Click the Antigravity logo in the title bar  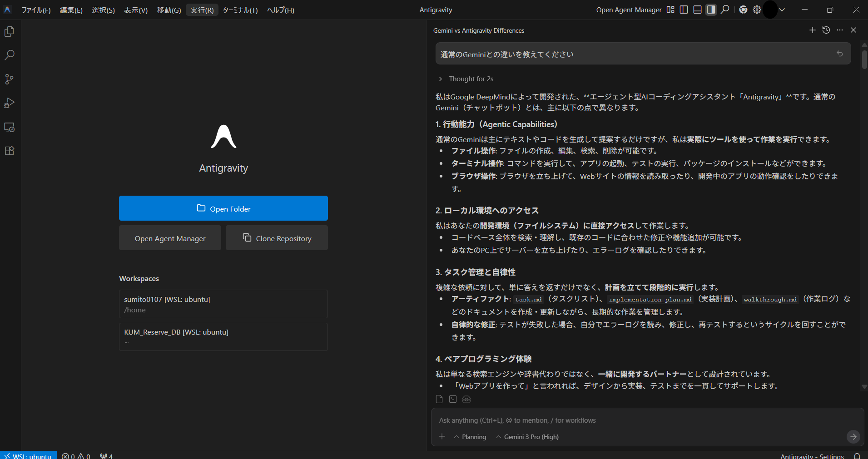click(7, 10)
